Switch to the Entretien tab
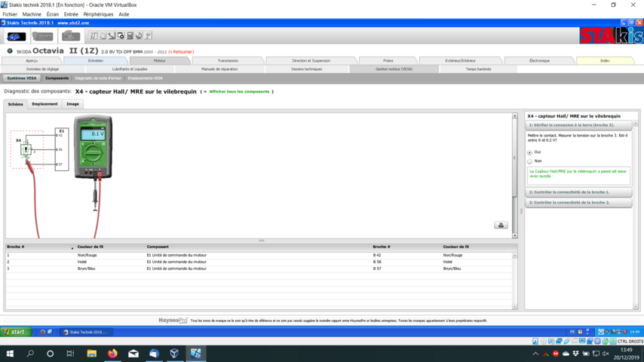This screenshot has width=644, height=362. (96, 61)
